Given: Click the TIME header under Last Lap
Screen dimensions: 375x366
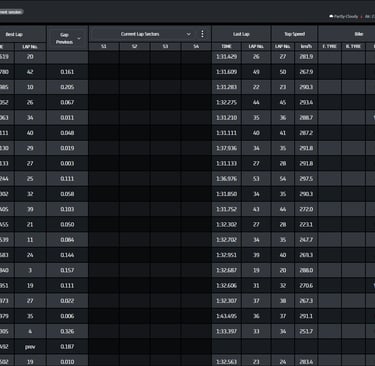Looking at the screenshot, I should tap(227, 46).
